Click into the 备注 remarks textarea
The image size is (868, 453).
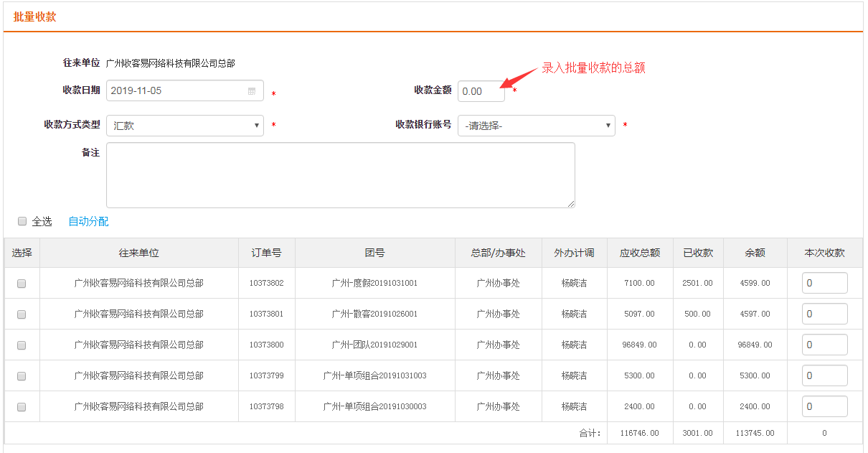pos(340,175)
